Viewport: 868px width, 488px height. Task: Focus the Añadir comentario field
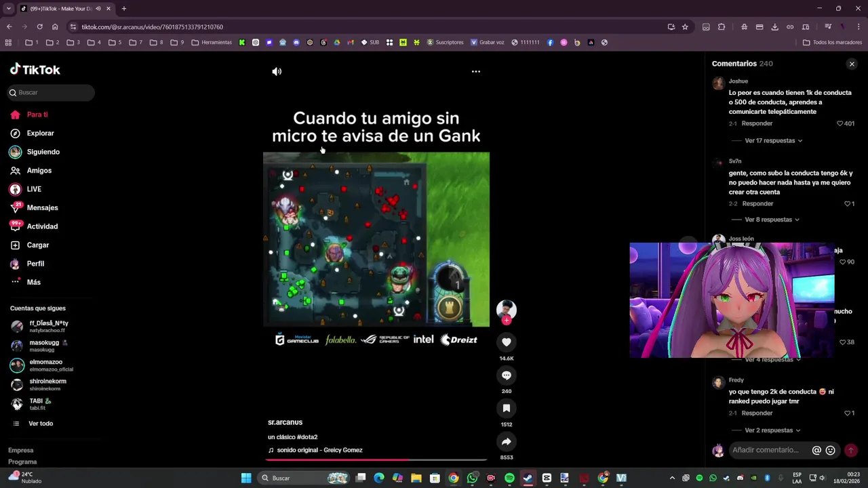[766, 450]
